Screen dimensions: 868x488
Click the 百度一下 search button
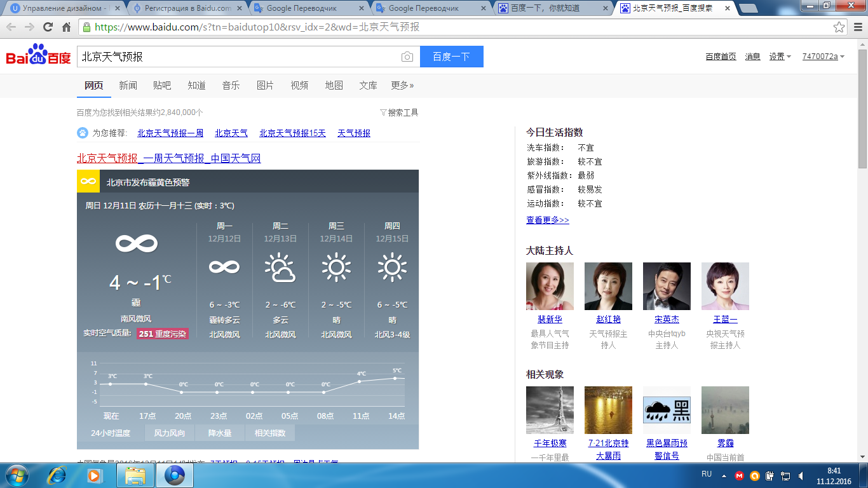[x=451, y=57]
